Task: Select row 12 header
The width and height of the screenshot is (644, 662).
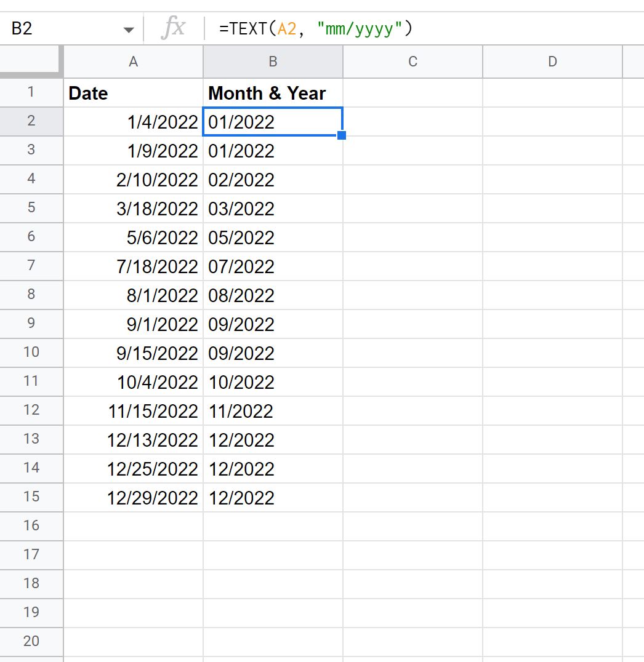Action: [31, 410]
